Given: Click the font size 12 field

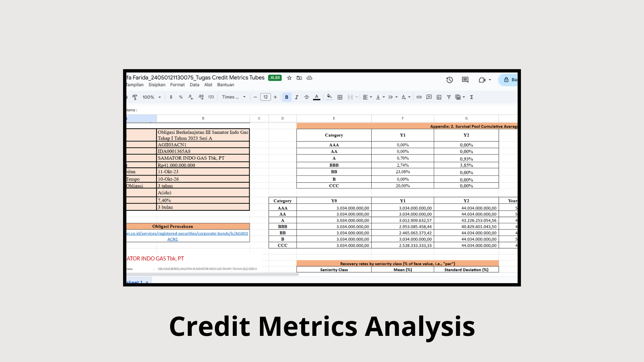Looking at the screenshot, I should pyautogui.click(x=265, y=97).
